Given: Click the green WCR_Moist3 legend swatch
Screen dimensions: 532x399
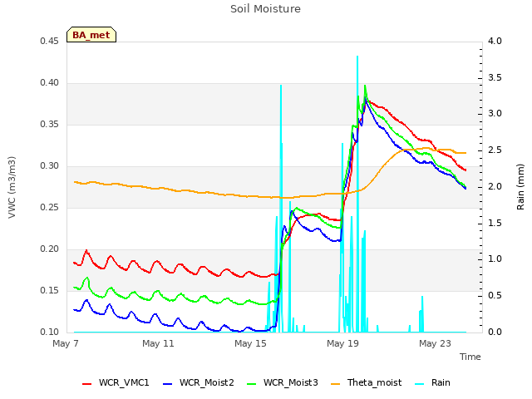Looking at the screenshot, I should pyautogui.click(x=251, y=384).
